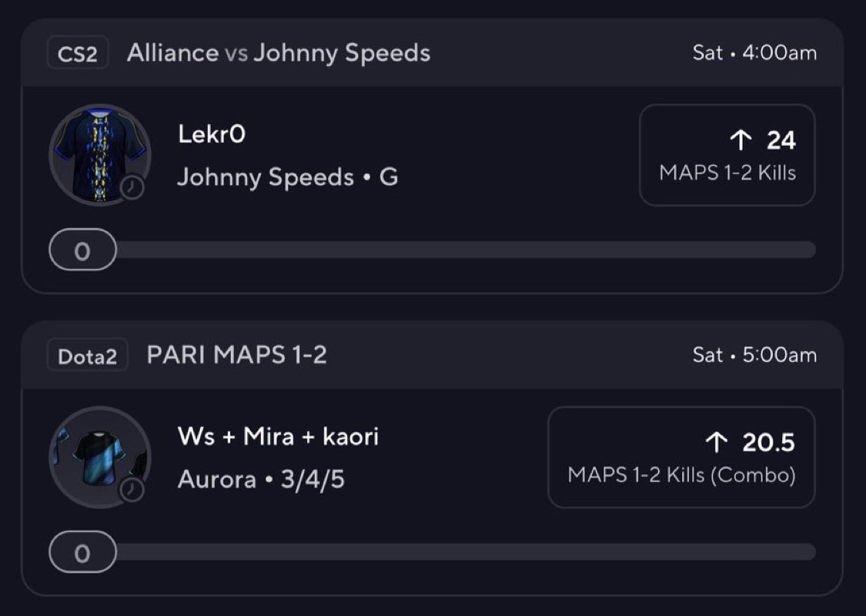Click the Ws + Mira + kaori combo name

tap(278, 437)
